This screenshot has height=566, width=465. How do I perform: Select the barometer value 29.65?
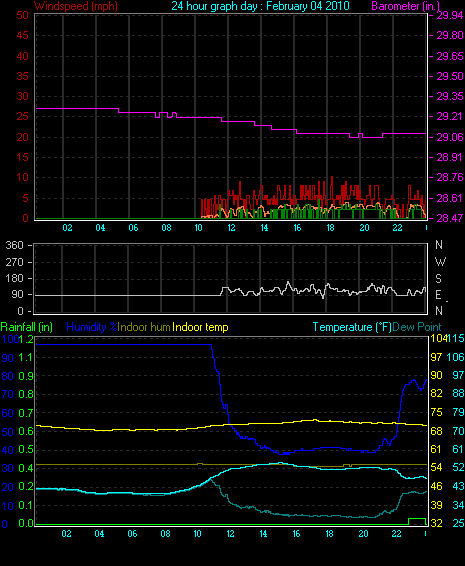[x=450, y=56]
